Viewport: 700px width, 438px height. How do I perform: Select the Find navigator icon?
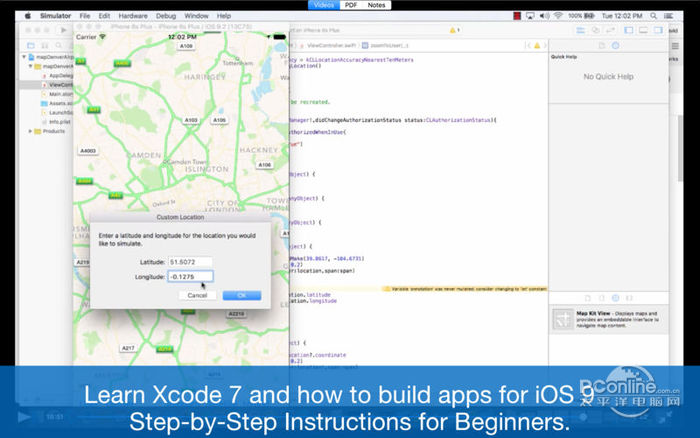pos(58,46)
